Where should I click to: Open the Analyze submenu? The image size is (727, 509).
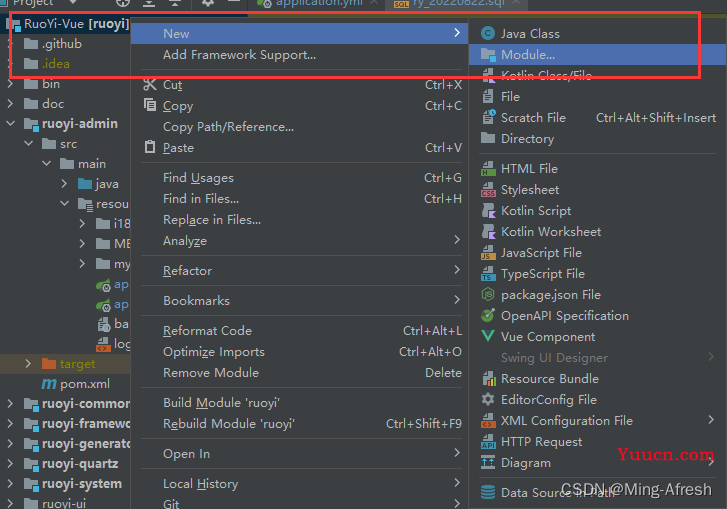[x=185, y=241]
